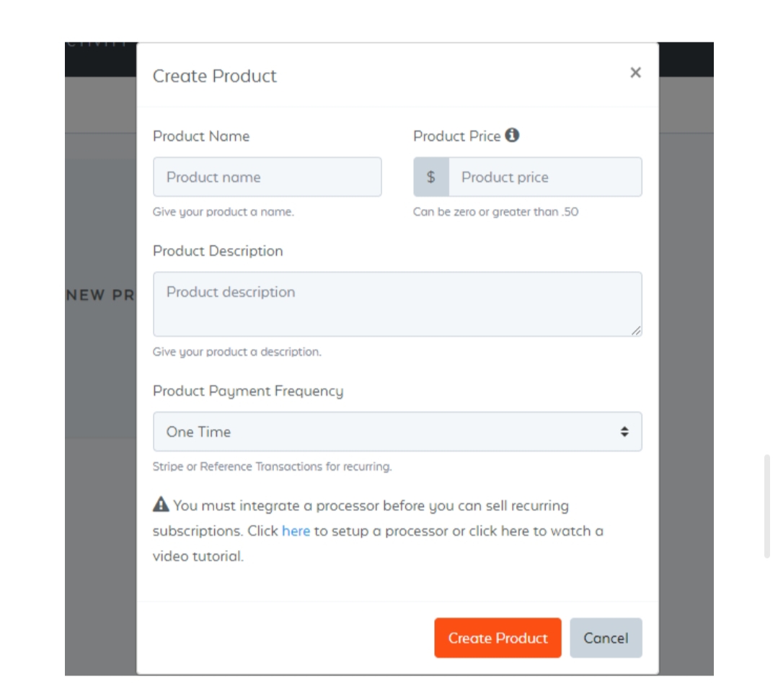
Task: Click the Product Payment Frequency label
Action: [248, 391]
